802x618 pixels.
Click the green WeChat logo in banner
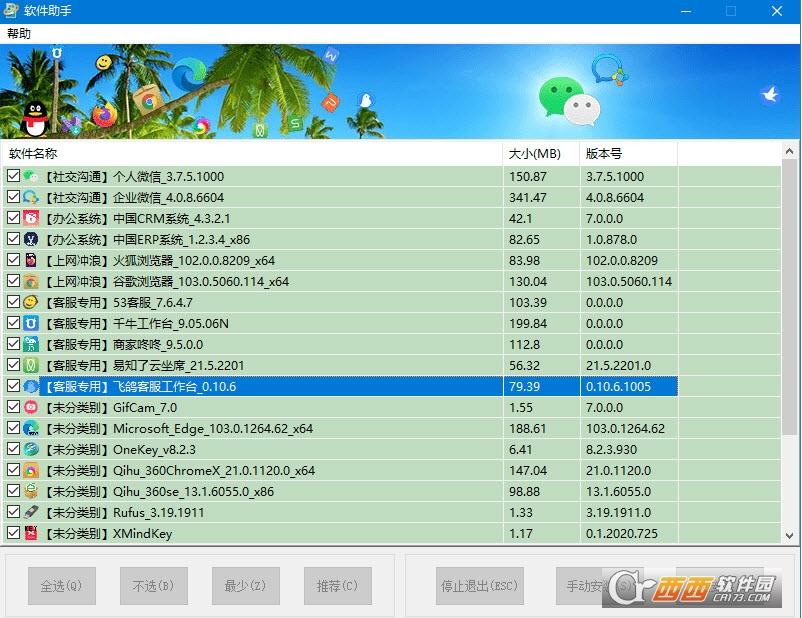[x=561, y=97]
